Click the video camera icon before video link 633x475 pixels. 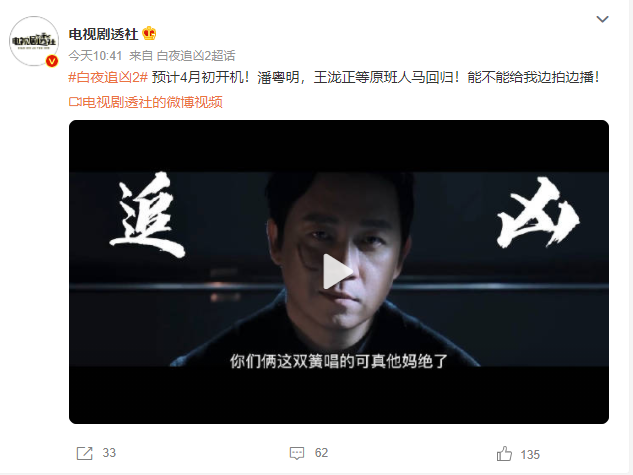point(75,102)
